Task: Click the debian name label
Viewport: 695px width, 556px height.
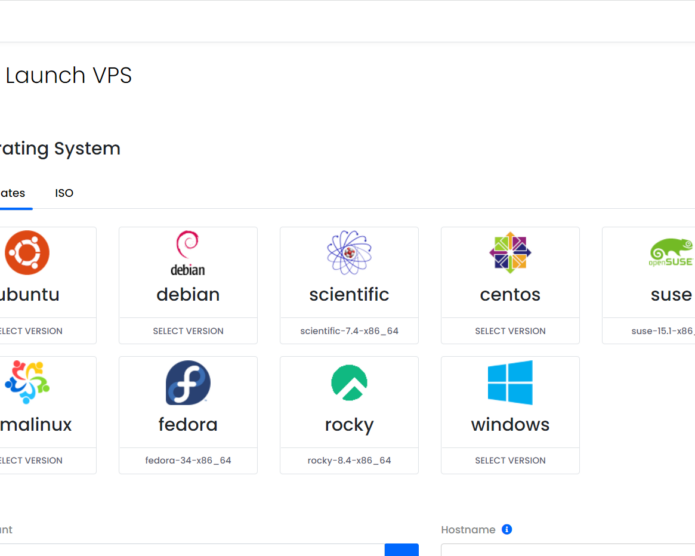Action: point(188,295)
